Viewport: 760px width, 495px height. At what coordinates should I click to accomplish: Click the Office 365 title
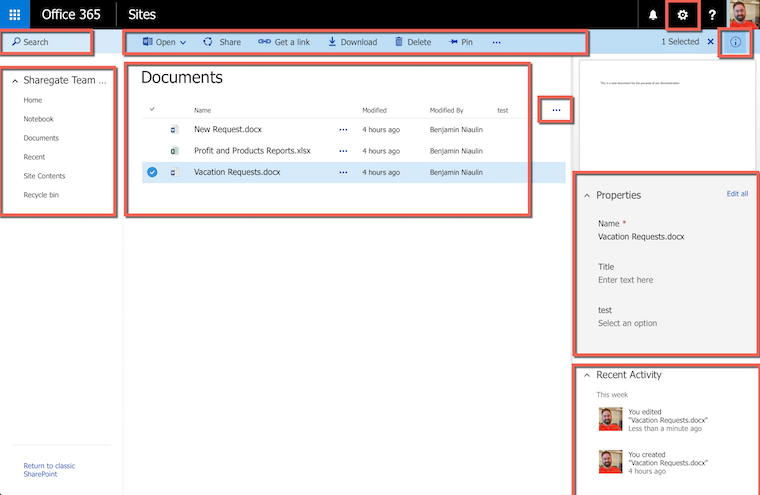pyautogui.click(x=71, y=15)
